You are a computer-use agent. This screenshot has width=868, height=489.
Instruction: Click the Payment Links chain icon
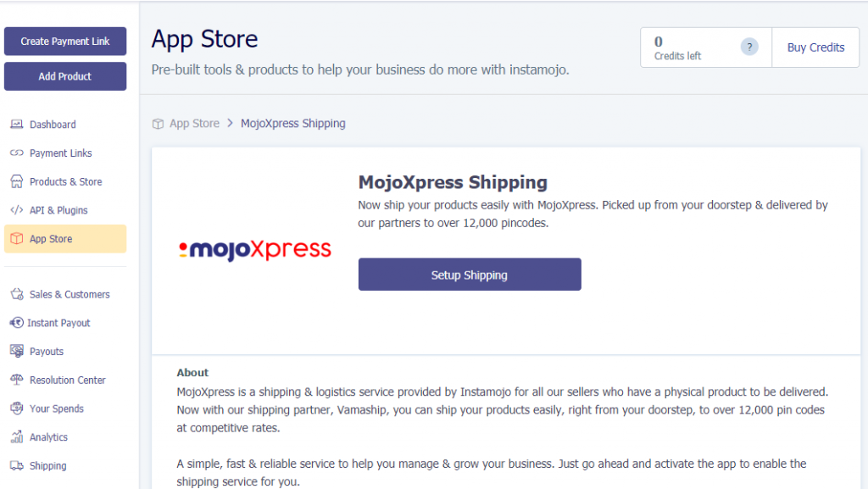16,153
